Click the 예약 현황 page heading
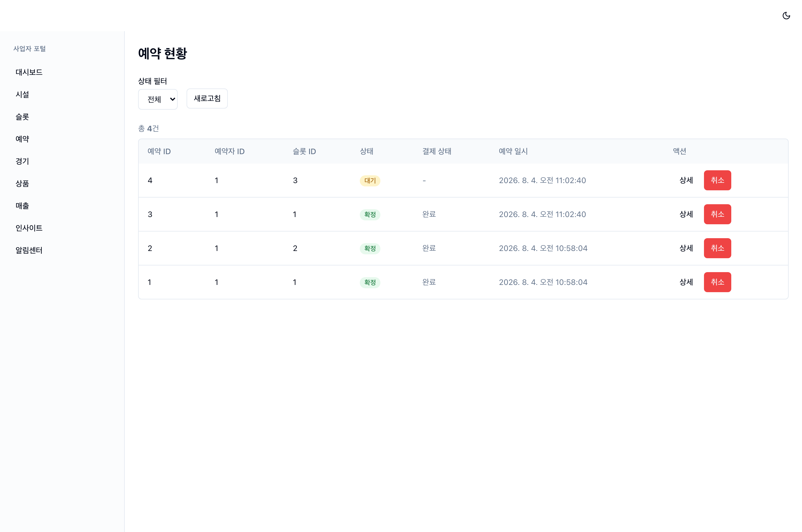The image size is (802, 532). point(163,53)
